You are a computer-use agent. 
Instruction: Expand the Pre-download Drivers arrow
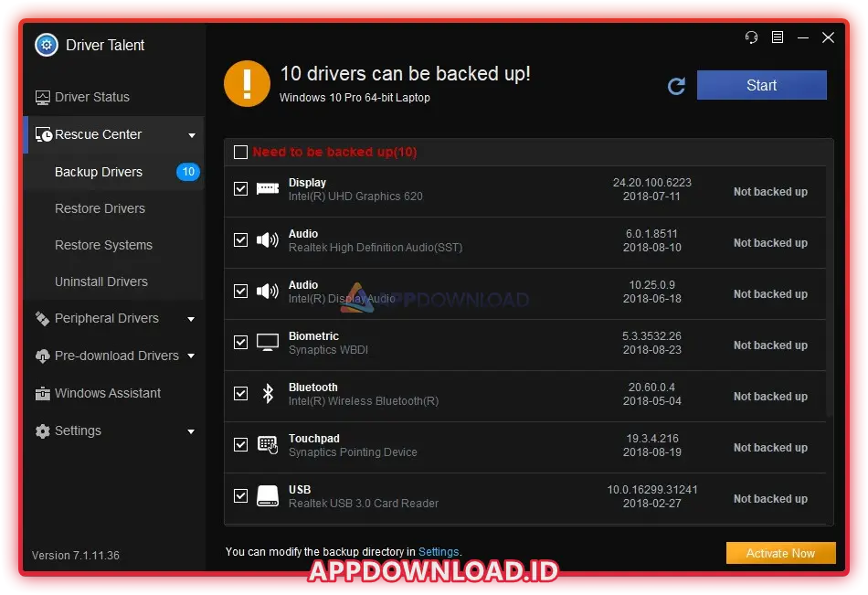[191, 356]
